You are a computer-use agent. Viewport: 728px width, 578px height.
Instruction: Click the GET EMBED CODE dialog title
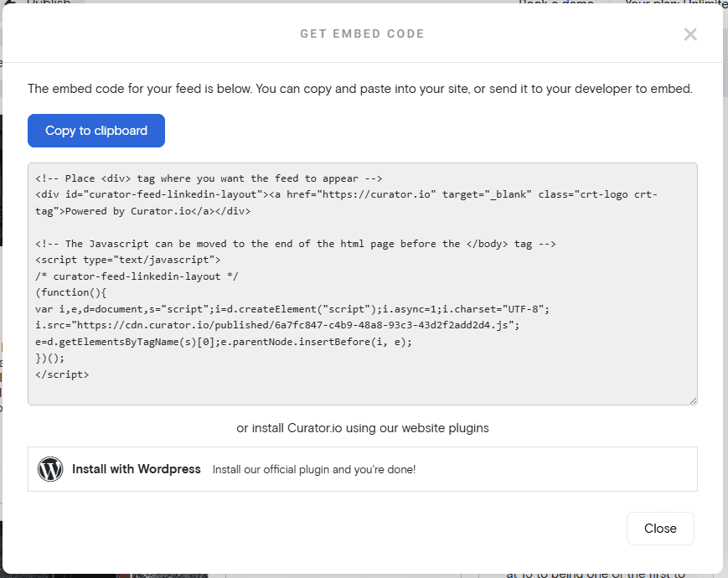(362, 34)
